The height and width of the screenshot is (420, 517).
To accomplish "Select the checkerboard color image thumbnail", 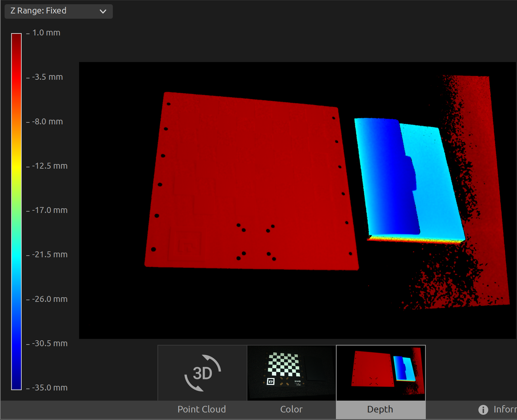I will (291, 373).
